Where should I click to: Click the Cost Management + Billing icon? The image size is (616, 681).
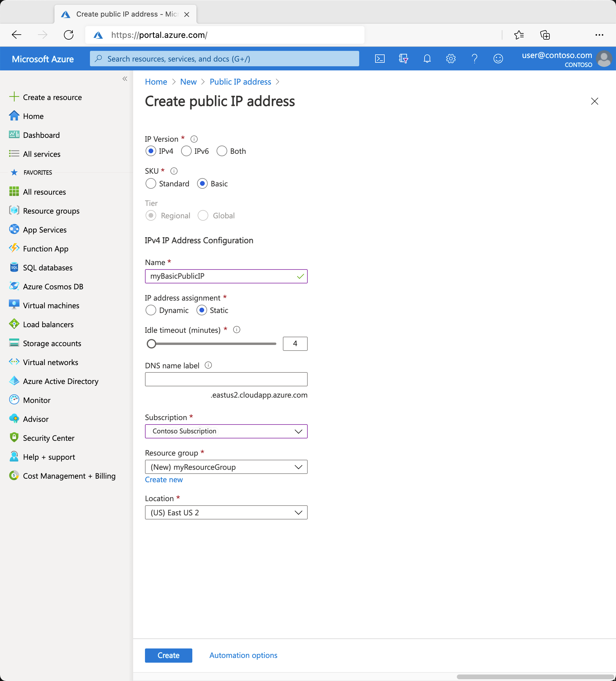[x=14, y=475]
